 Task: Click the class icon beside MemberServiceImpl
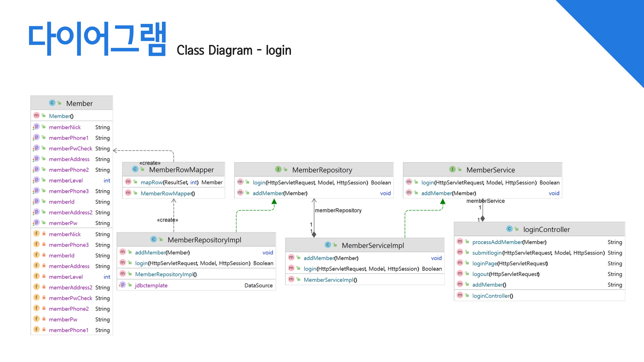[328, 245]
